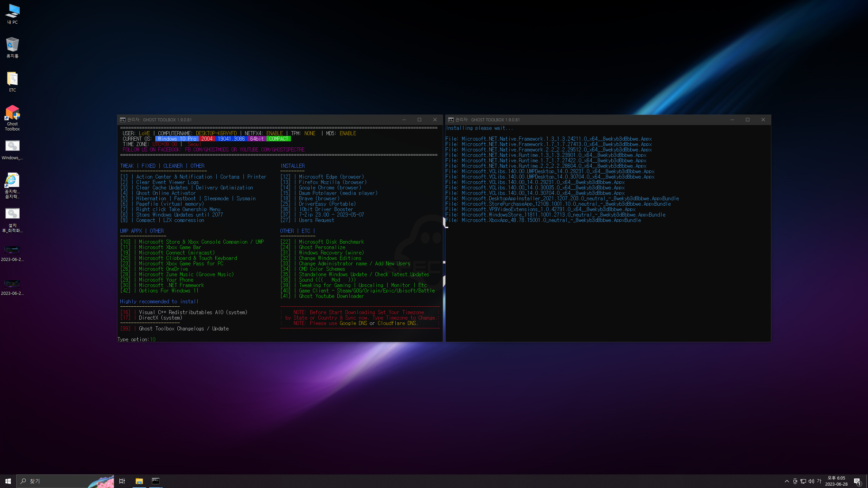Open the Windows Start button
The height and width of the screenshot is (488, 868).
point(8,481)
